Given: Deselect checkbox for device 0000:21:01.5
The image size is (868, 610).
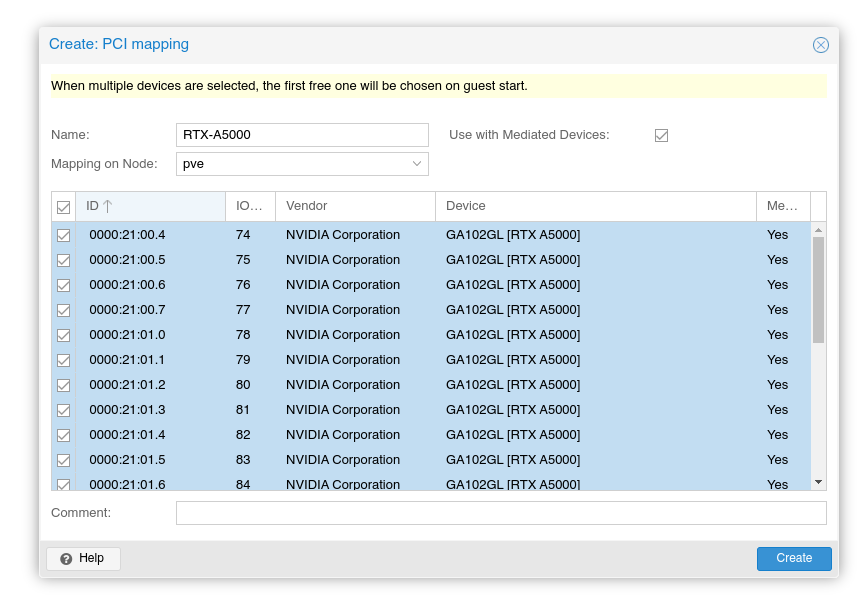Looking at the screenshot, I should pos(64,460).
